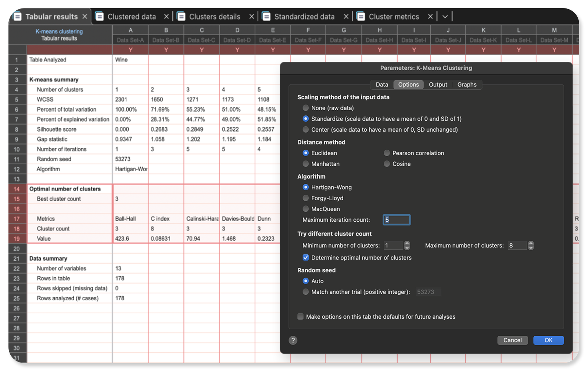
Task: Select column C header
Action: pos(202,30)
